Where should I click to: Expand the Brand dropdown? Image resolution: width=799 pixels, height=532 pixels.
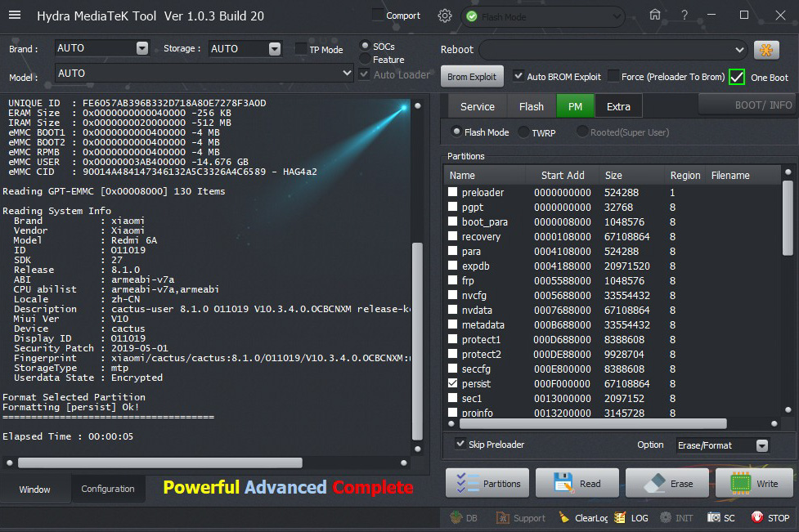click(x=142, y=49)
